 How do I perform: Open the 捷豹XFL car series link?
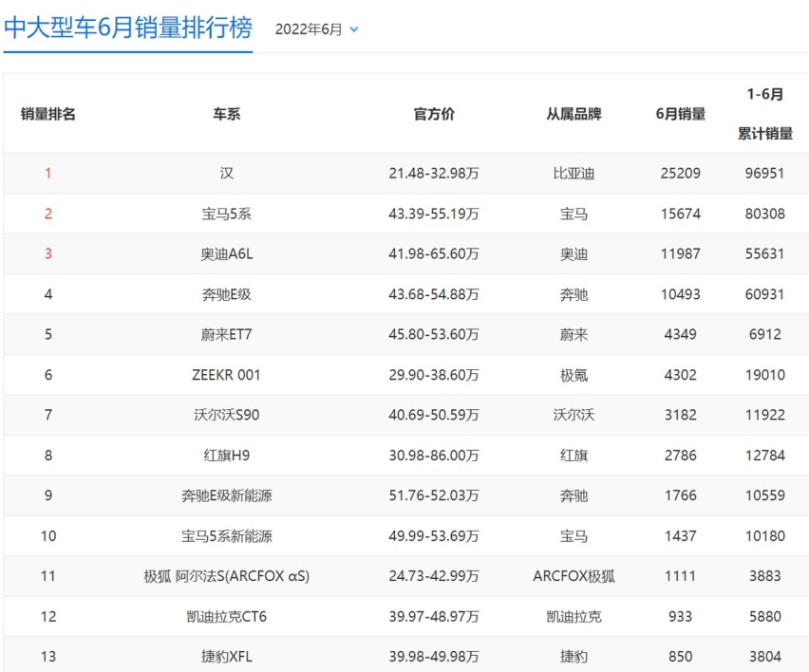(x=227, y=657)
